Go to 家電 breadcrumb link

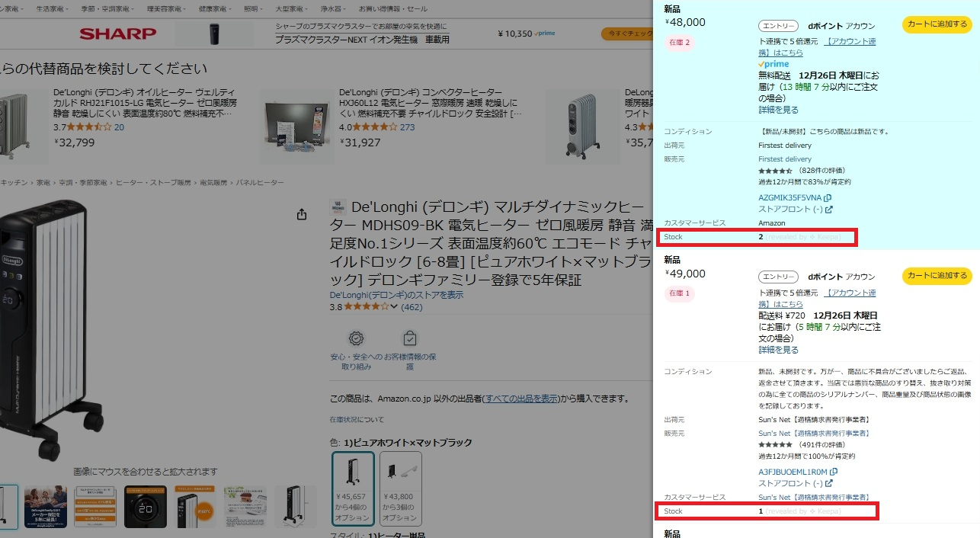(43, 183)
